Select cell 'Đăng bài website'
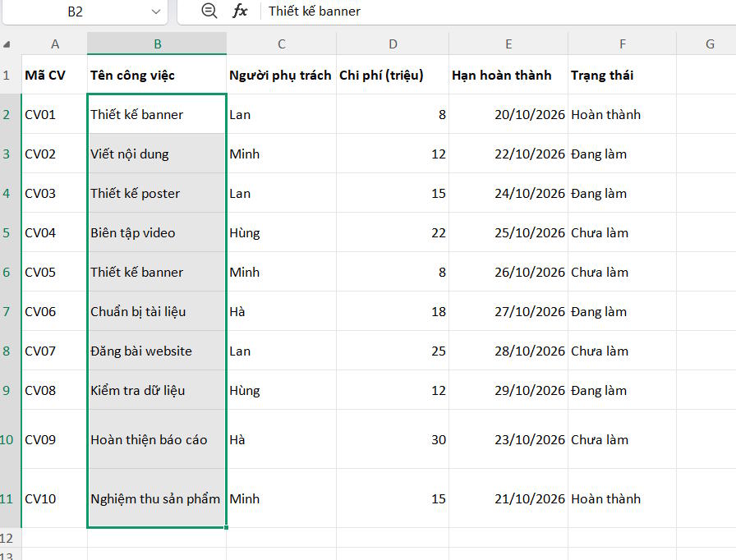Screen dimensions: 736x560 point(157,351)
